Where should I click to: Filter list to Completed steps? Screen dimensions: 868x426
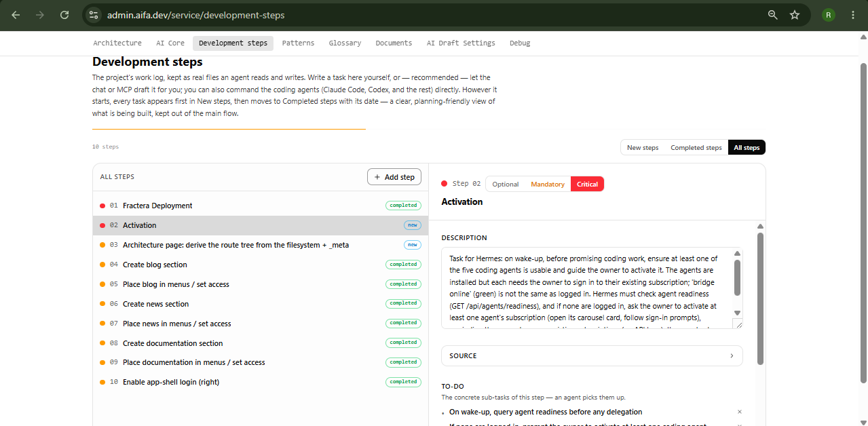[x=696, y=147]
